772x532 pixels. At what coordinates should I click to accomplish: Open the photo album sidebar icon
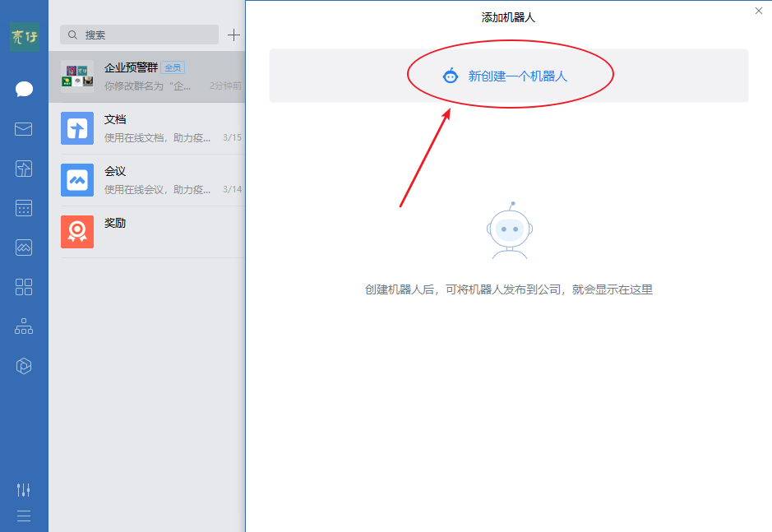(24, 247)
